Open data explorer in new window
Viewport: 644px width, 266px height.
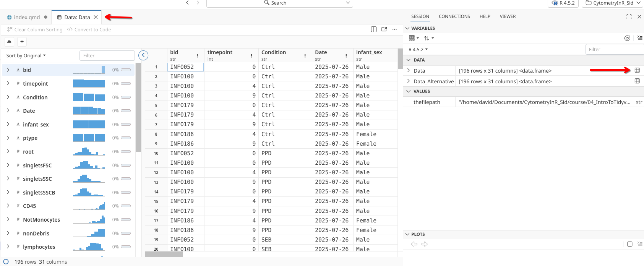(x=384, y=29)
